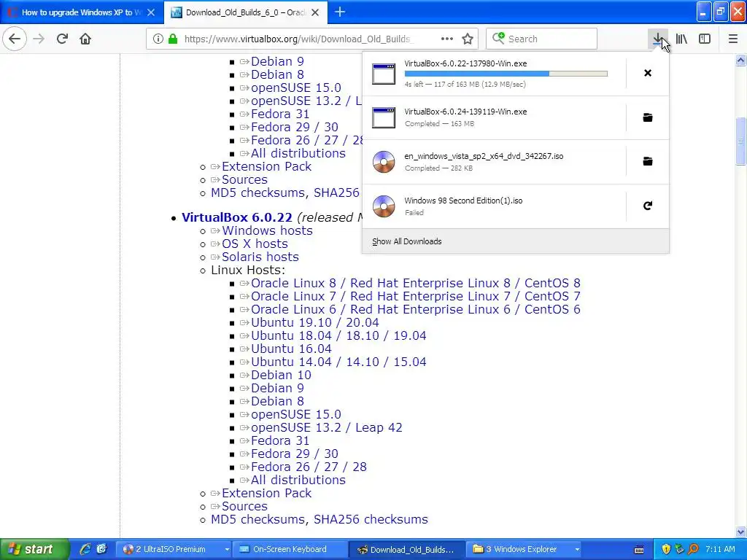747x560 pixels.
Task: Close the How to upgrade Windows XP tab
Action: point(151,12)
